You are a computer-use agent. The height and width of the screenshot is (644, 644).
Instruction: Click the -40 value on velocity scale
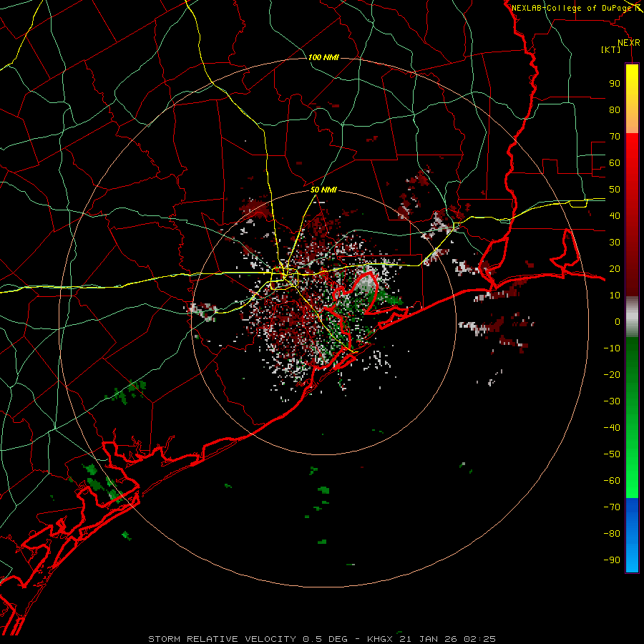612,428
